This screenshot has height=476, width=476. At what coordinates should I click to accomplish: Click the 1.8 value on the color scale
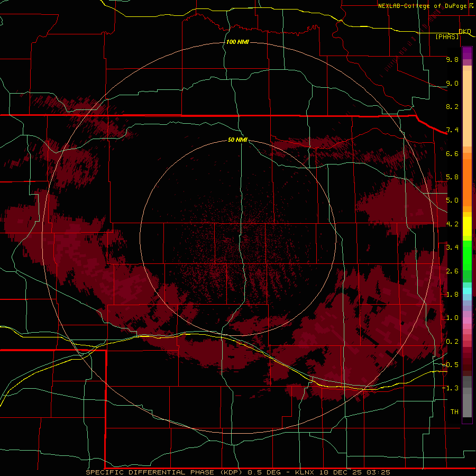pos(452,295)
